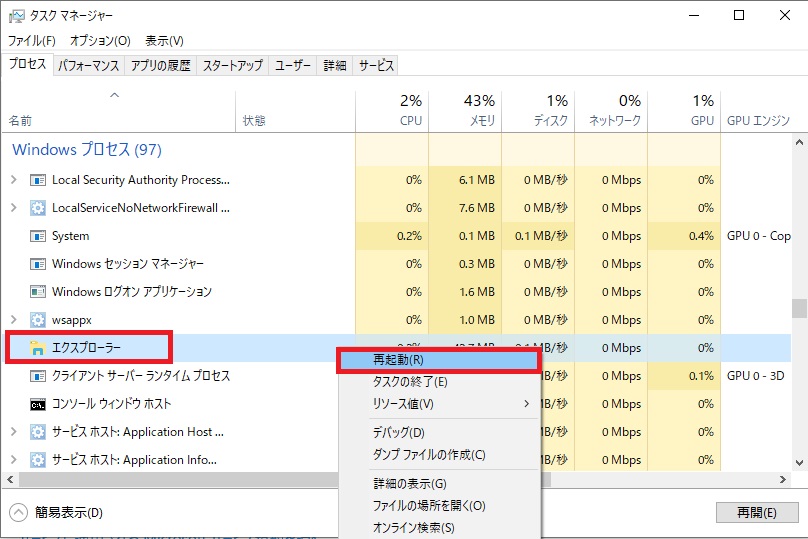Select the エクスプローラー process row name
The height and width of the screenshot is (539, 808).
point(86,348)
